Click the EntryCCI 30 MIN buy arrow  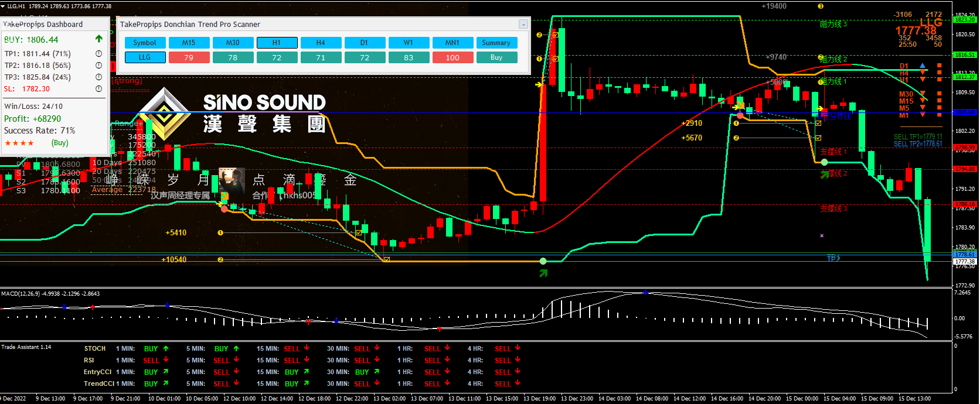(x=377, y=372)
